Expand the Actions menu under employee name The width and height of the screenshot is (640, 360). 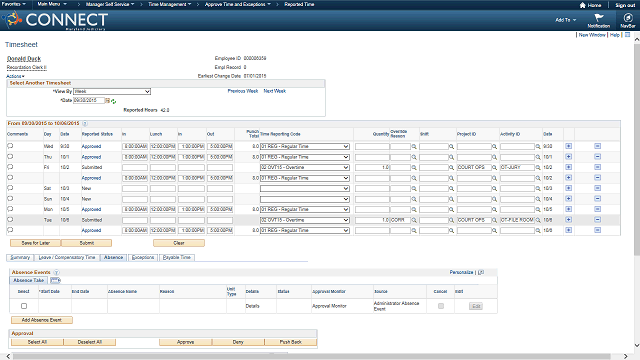(x=16, y=76)
